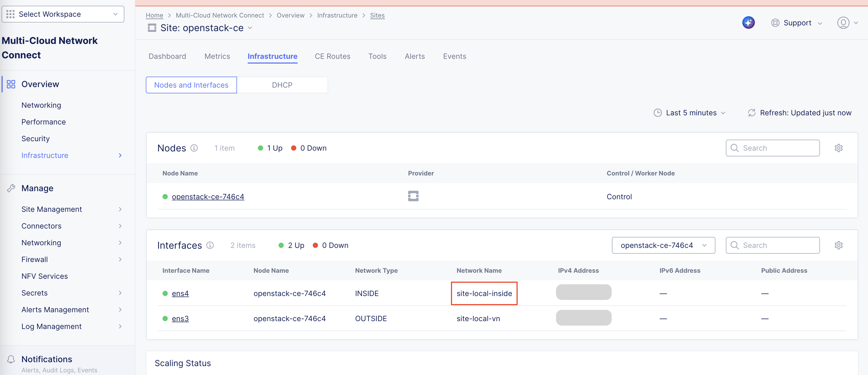
Task: Open the openstack-ce-746c4 node selector dropdown
Action: coord(663,245)
